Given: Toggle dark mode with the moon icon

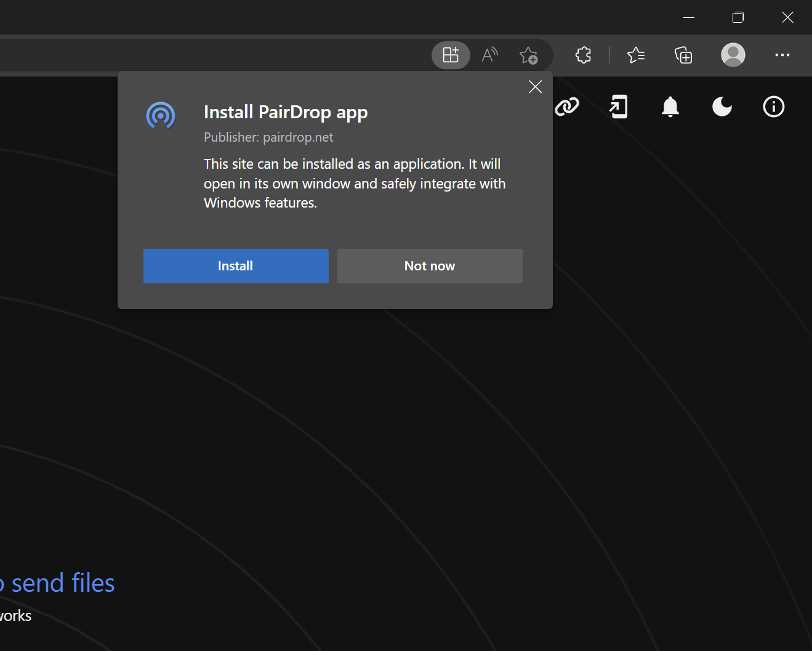Looking at the screenshot, I should click(x=722, y=107).
